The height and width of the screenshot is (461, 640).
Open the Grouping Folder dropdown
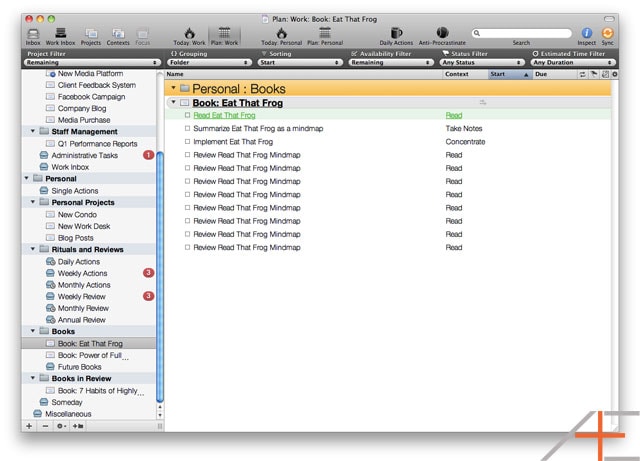click(x=209, y=62)
